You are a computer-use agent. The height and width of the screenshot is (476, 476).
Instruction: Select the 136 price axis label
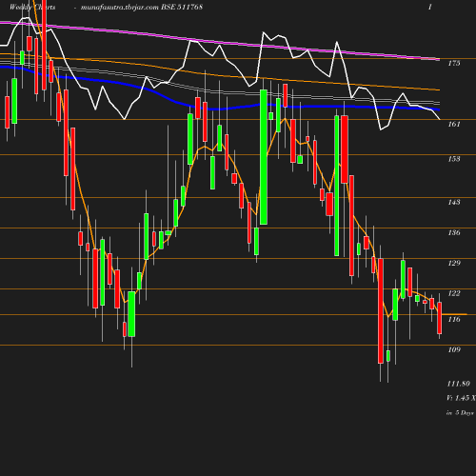pyautogui.click(x=454, y=232)
